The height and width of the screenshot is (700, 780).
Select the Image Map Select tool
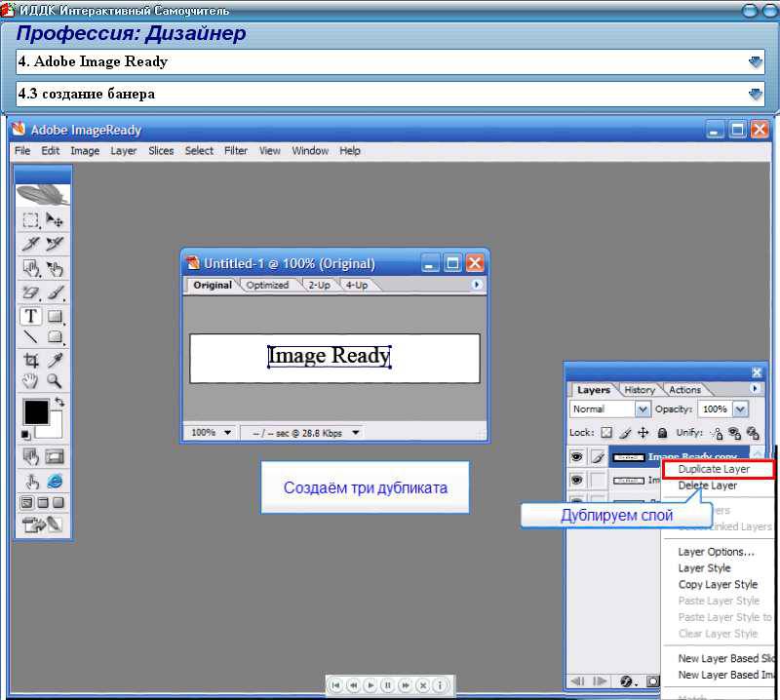pyautogui.click(x=55, y=268)
